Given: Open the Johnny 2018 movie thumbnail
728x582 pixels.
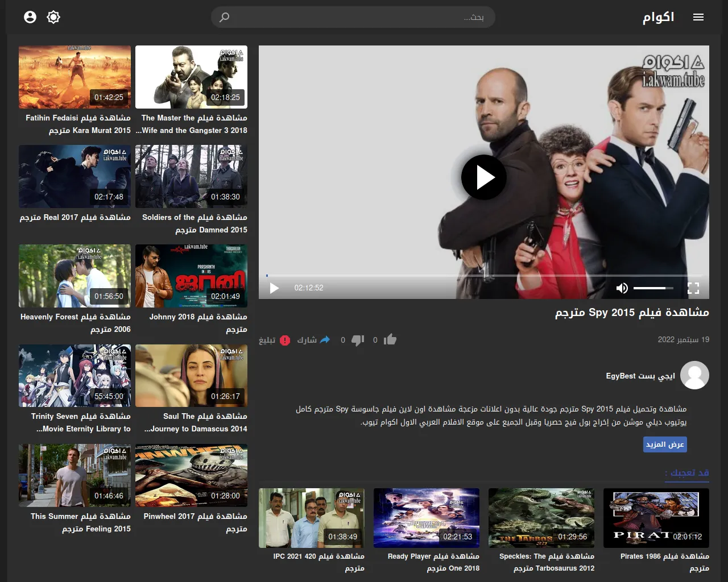Looking at the screenshot, I should click(x=191, y=276).
